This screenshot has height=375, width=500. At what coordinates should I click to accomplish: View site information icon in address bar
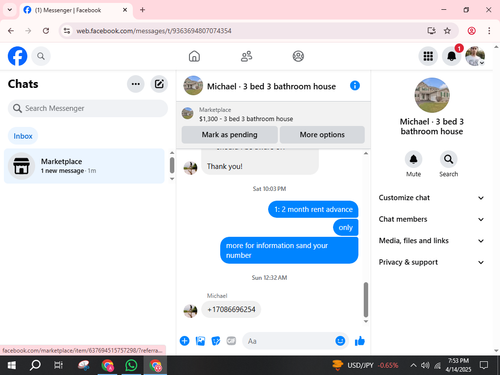pyautogui.click(x=67, y=31)
